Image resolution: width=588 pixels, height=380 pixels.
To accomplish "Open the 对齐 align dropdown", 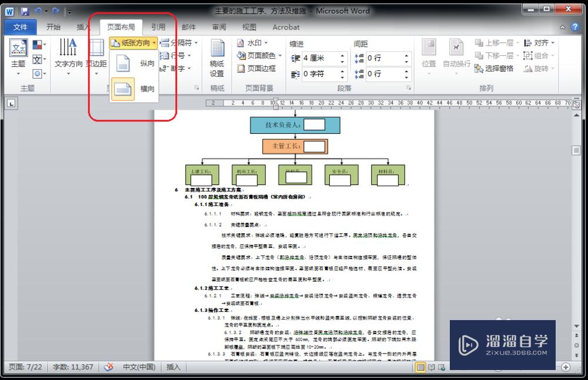I will tap(539, 43).
